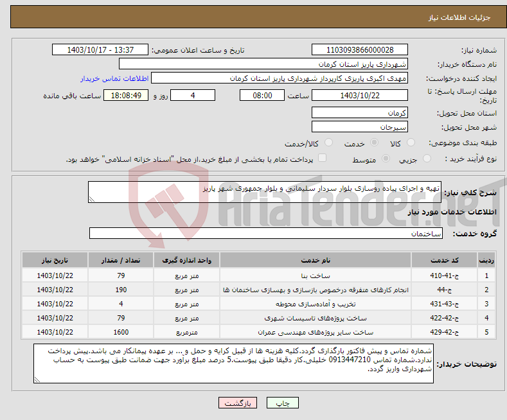Click section heading اطلاعات خدمات مورد نیاز
Image resolution: width=507 pixels, height=420 pixels.
pyautogui.click(x=452, y=212)
